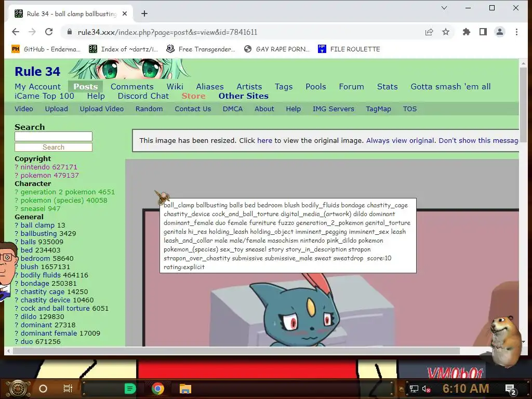This screenshot has width=532, height=399.
Task: Open the Other Sites link
Action: (x=243, y=96)
